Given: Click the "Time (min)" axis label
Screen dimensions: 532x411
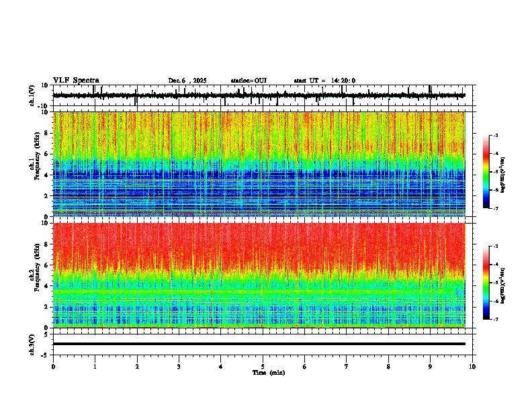Looking at the screenshot, I should pyautogui.click(x=269, y=373).
